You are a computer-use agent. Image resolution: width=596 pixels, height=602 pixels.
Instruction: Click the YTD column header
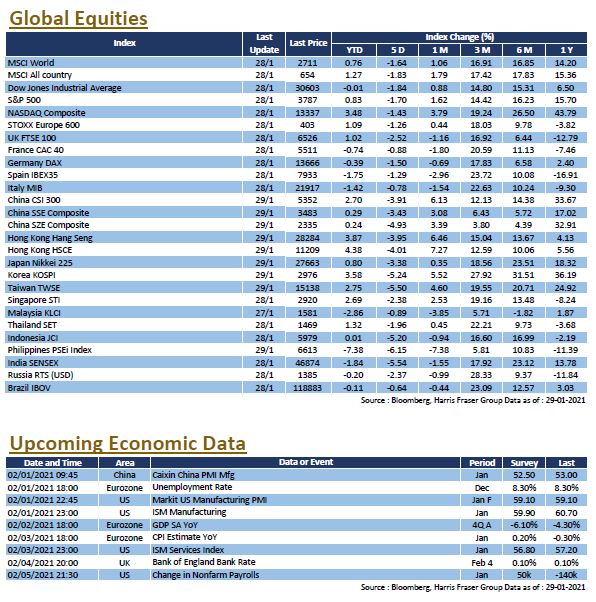(354, 50)
